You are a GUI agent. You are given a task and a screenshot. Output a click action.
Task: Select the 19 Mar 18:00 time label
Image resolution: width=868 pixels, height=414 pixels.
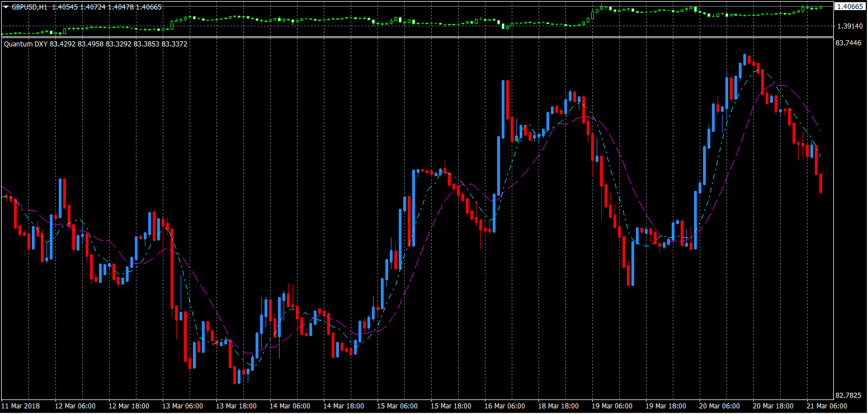pos(666,406)
